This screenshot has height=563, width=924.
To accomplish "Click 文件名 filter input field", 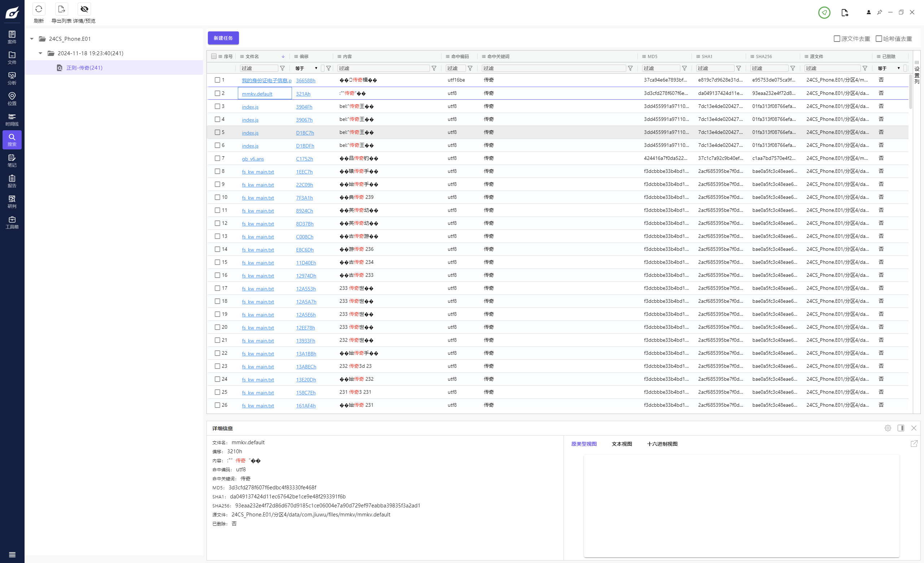I will [259, 68].
